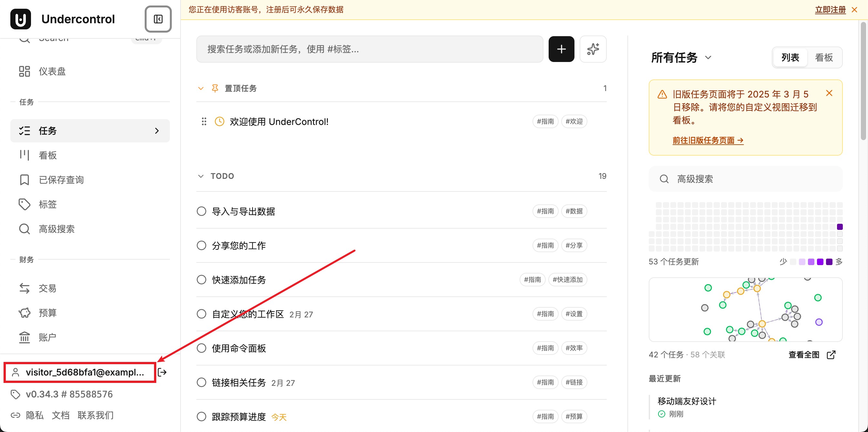The height and width of the screenshot is (432, 868).
Task: Close the 旧版任务页面 warning notice
Action: [829, 93]
